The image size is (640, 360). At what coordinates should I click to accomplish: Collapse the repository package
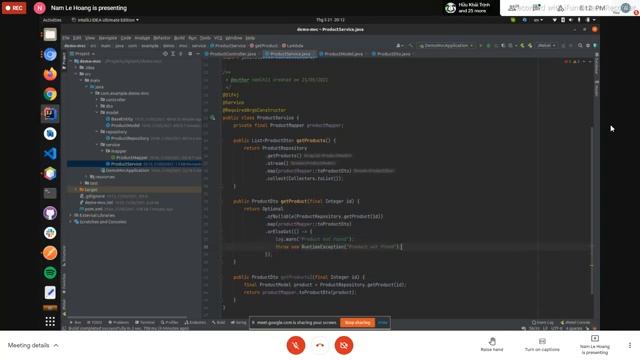click(x=98, y=132)
